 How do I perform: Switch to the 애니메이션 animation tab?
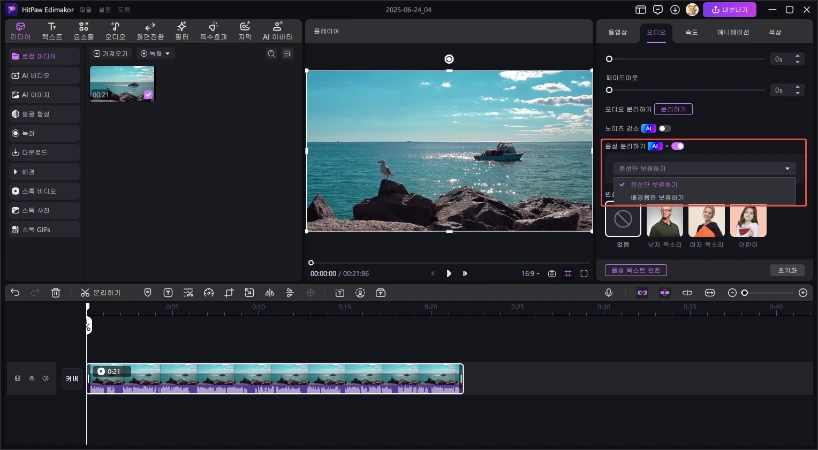733,32
